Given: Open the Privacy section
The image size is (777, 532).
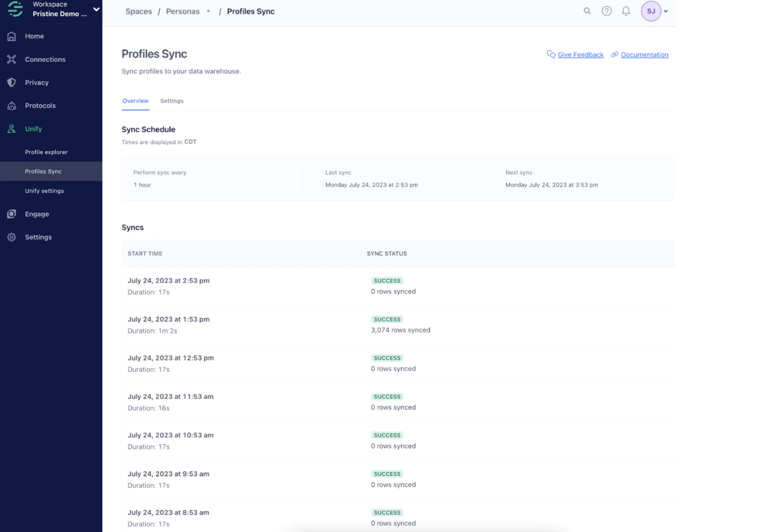Looking at the screenshot, I should [36, 82].
